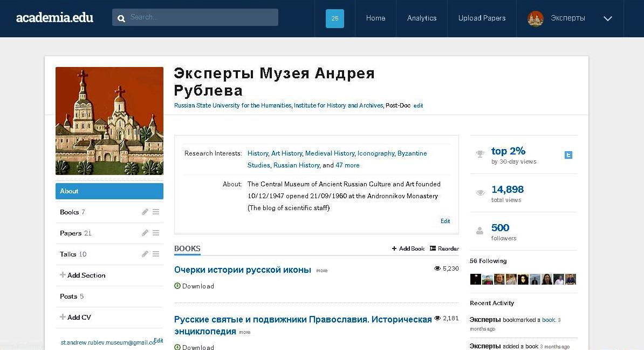Click the 5,230 views eye icon
Image resolution: width=644 pixels, height=350 pixels.
pyautogui.click(x=437, y=268)
